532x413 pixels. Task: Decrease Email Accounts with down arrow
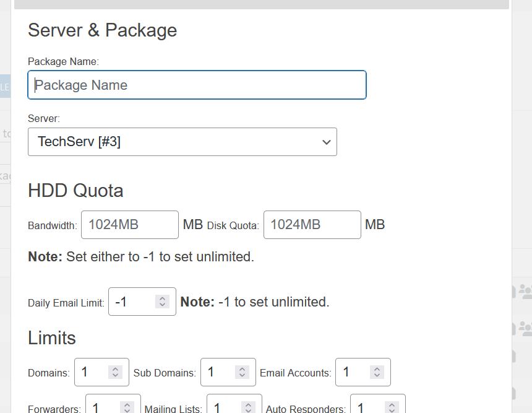pos(377,376)
